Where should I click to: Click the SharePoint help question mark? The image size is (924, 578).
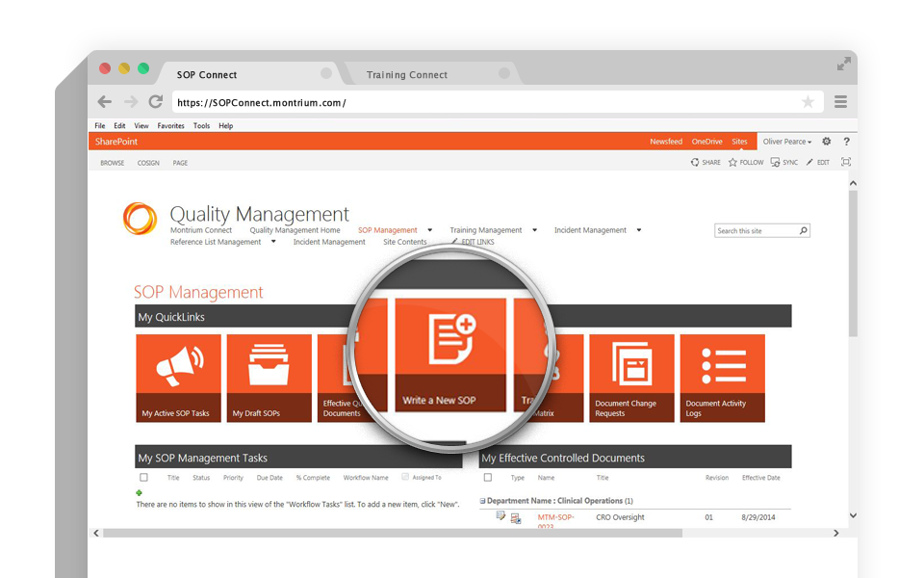point(846,142)
